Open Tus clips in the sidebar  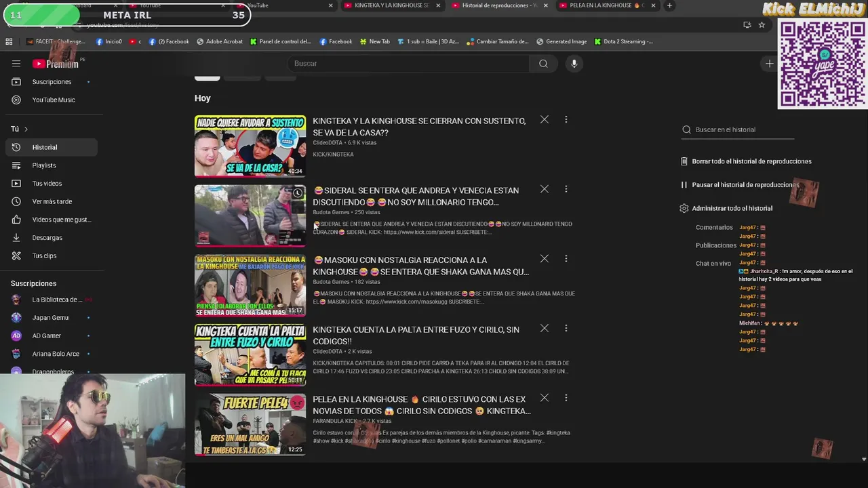pos(52,256)
